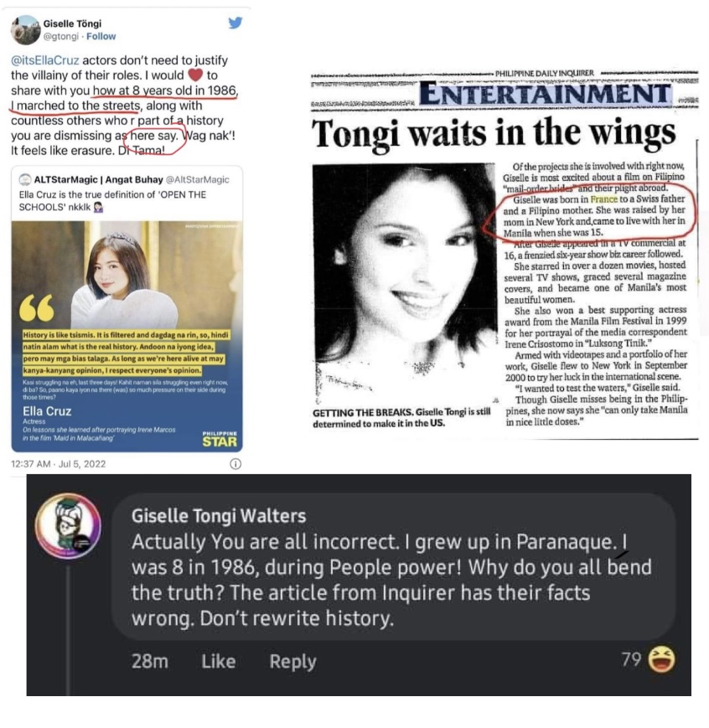This screenshot has width=709, height=728.
Task: Click the Philippine Star logo
Action: [x=220, y=439]
